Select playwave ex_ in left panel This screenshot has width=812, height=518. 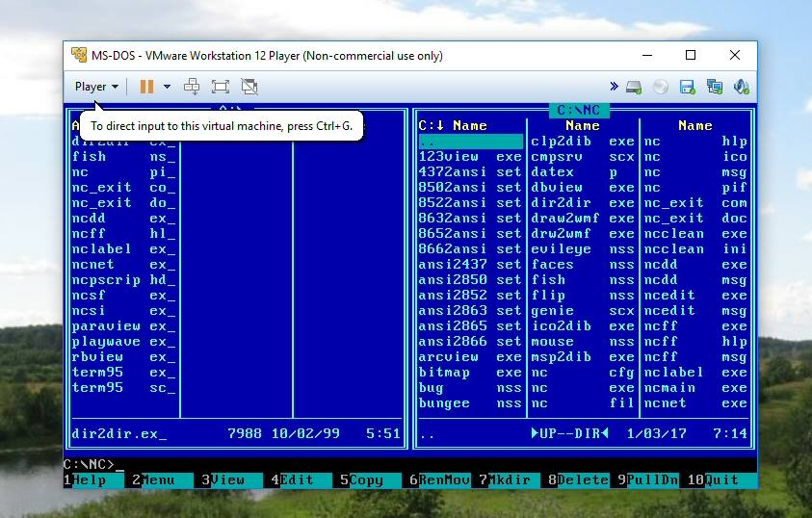[x=124, y=342]
